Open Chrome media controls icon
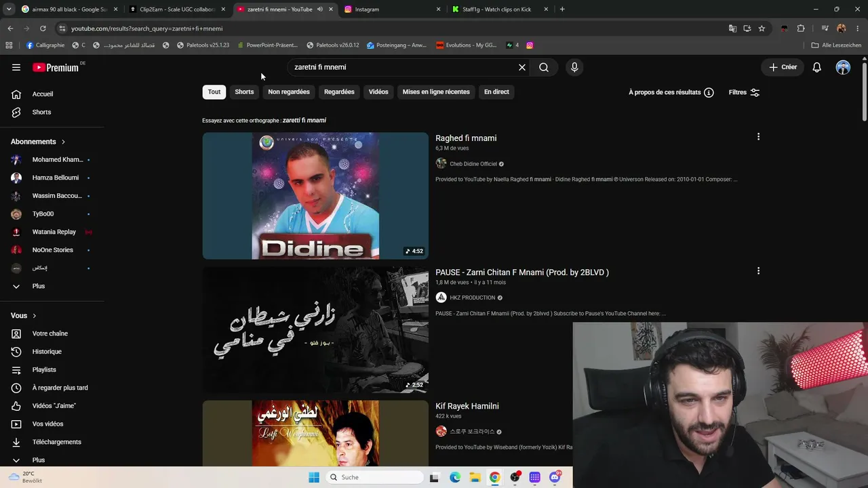868x488 pixels. pyautogui.click(x=825, y=28)
